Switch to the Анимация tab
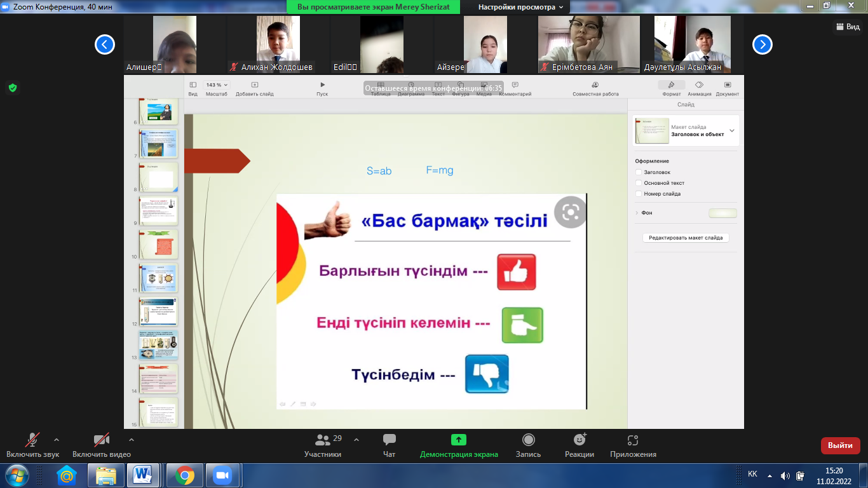Screen dimensions: 868x488 pyautogui.click(x=699, y=88)
